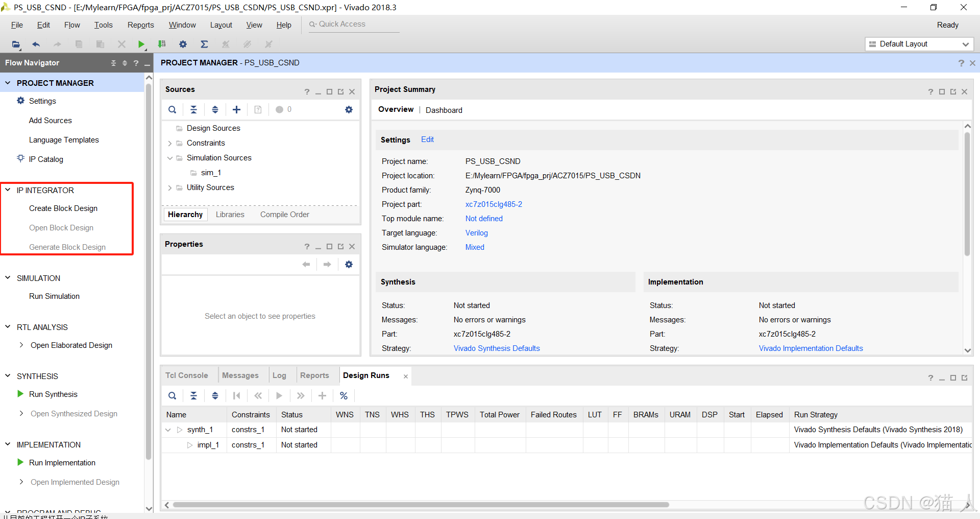This screenshot has width=980, height=519.
Task: Click Run Synthesis in Flow Navigator
Action: [53, 394]
